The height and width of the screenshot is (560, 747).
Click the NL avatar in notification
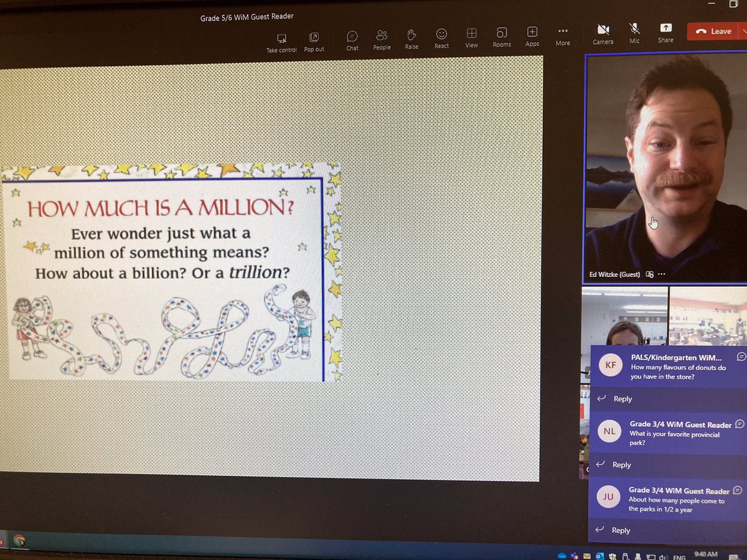[609, 431]
